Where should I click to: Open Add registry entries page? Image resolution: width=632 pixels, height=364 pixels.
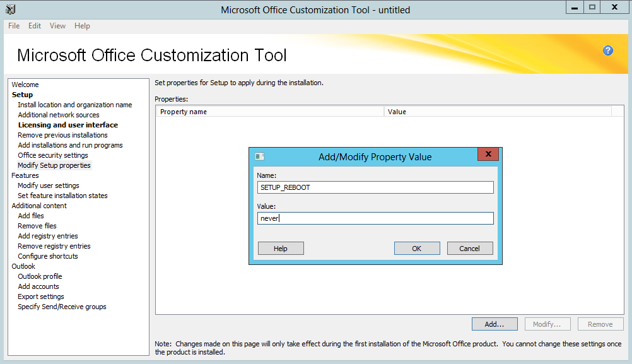pyautogui.click(x=47, y=236)
